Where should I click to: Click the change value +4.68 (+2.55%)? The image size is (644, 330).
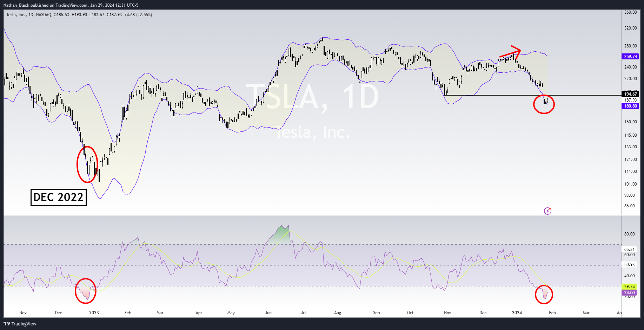pyautogui.click(x=138, y=15)
